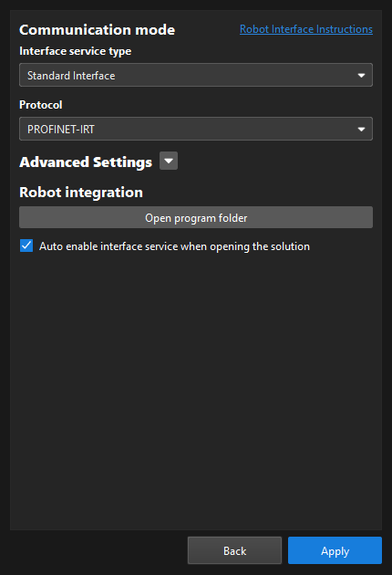Select the PROFINET-IRT text value

[61, 130]
